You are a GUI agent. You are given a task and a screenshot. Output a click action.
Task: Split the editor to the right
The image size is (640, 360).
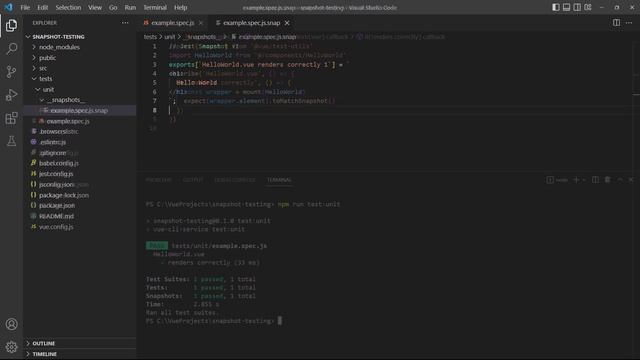[x=616, y=23]
